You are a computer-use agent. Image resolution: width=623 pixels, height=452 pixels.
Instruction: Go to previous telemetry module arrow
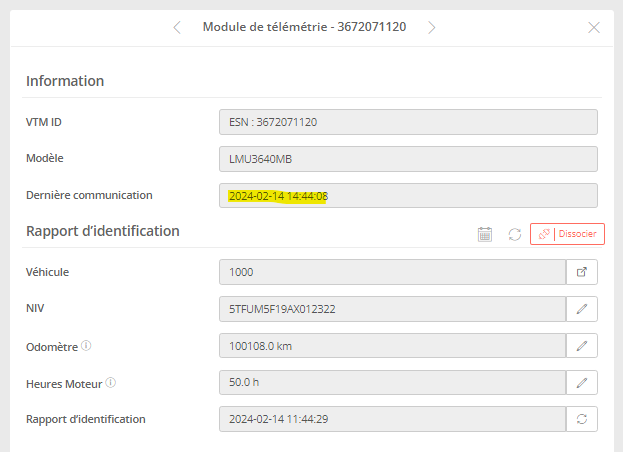coord(177,27)
